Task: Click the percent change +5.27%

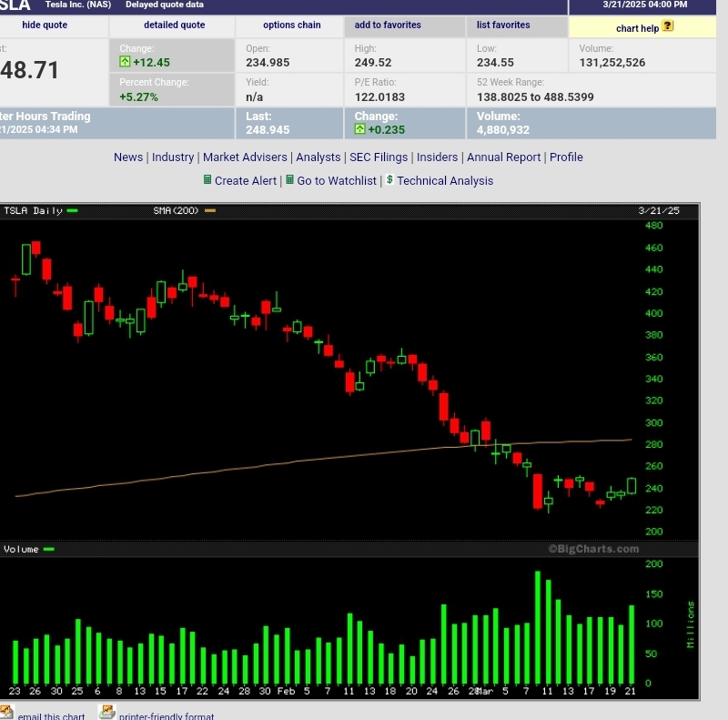Action: pyautogui.click(x=138, y=96)
